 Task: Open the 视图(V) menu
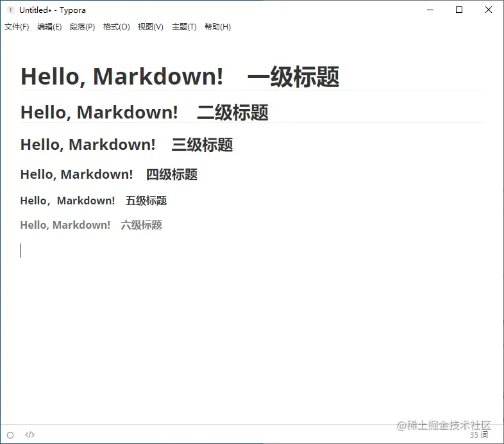tap(151, 27)
